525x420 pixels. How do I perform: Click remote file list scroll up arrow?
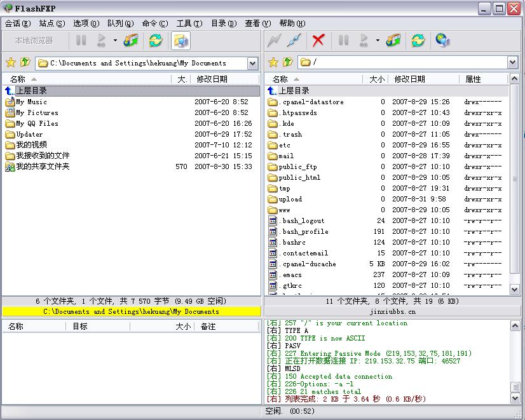click(514, 79)
